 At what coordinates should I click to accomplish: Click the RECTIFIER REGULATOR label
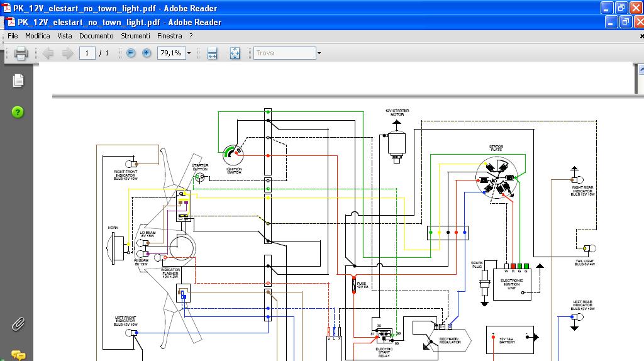(450, 340)
